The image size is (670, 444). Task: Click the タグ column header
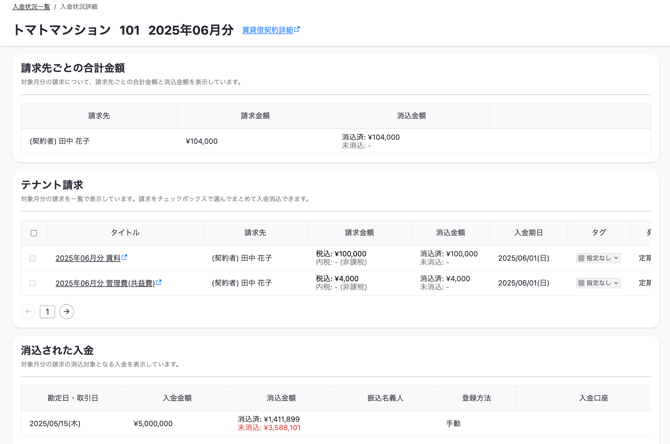[599, 232]
